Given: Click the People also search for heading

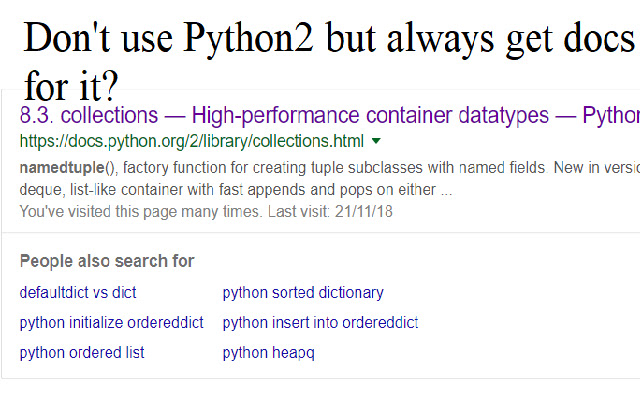Looking at the screenshot, I should (107, 261).
